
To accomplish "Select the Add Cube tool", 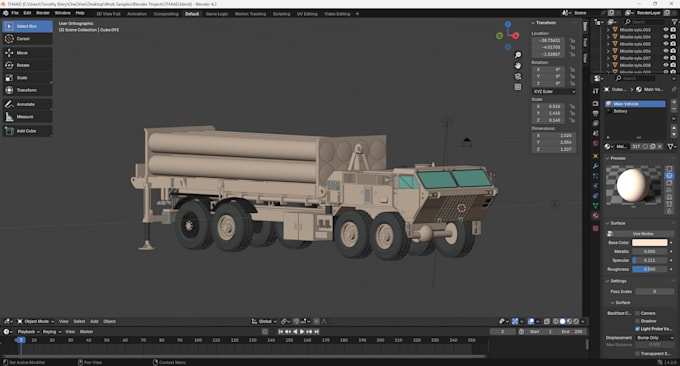I will click(27, 131).
